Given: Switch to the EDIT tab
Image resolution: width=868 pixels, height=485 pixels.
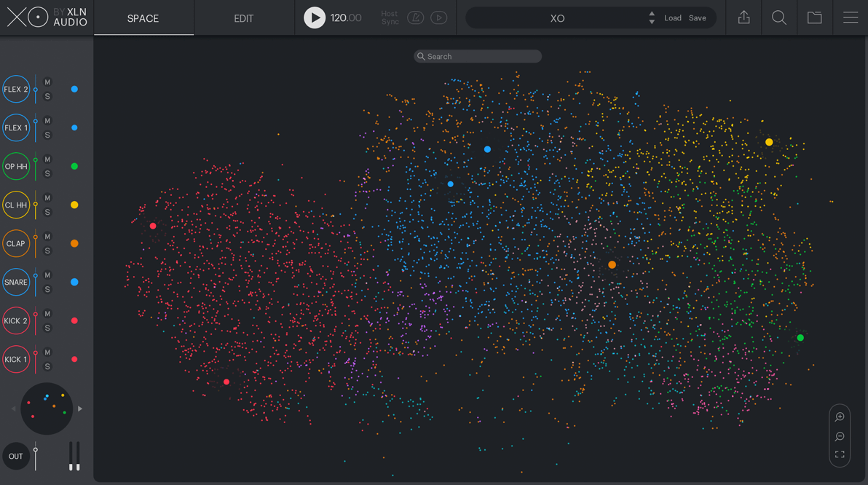Looking at the screenshot, I should 243,18.
